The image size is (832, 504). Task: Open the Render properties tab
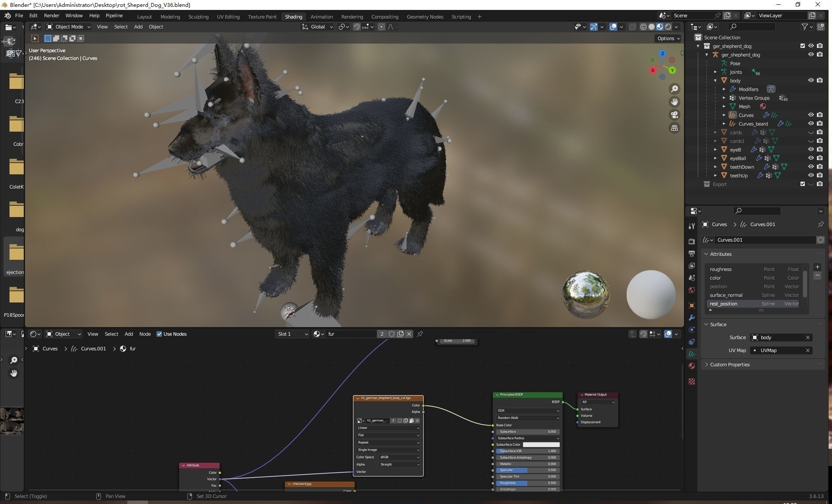coord(692,241)
